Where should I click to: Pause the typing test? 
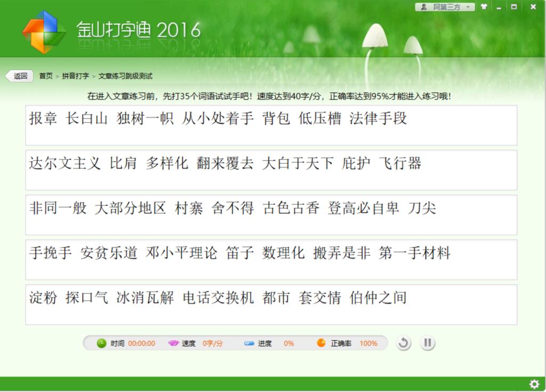427,343
